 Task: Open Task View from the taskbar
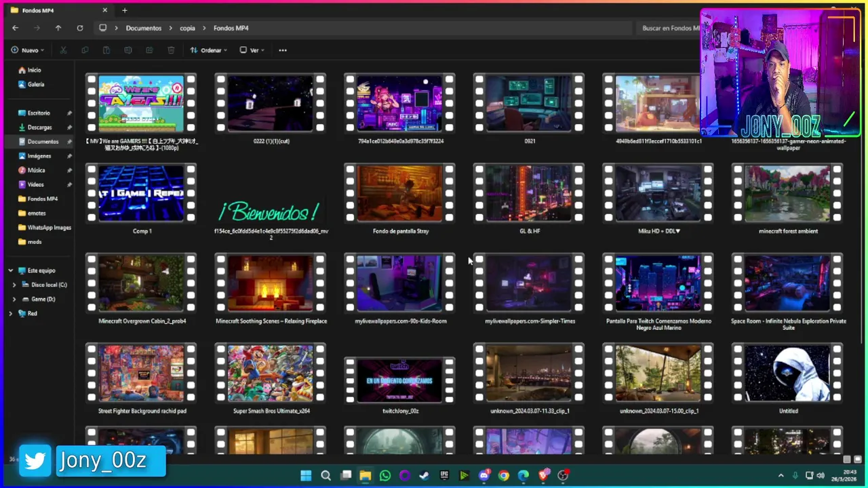pyautogui.click(x=346, y=476)
